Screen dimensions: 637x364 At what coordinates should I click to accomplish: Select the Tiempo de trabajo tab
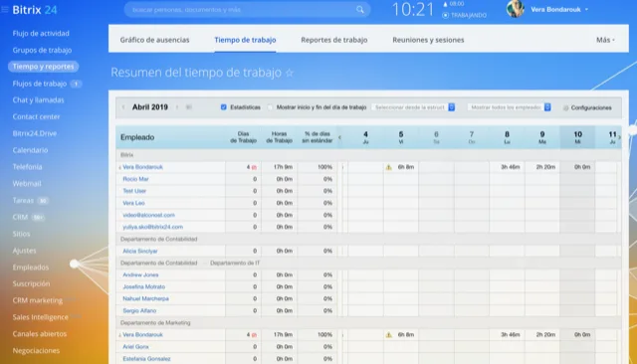pyautogui.click(x=245, y=40)
